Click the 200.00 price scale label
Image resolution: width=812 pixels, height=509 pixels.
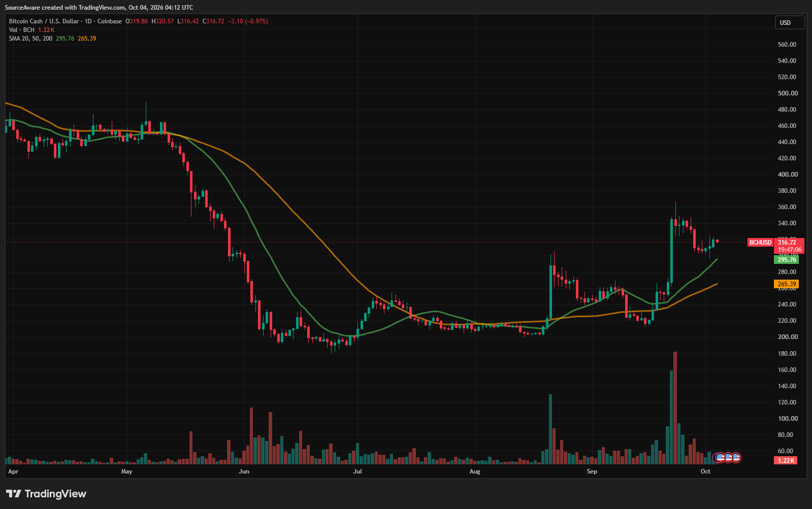pyautogui.click(x=788, y=337)
